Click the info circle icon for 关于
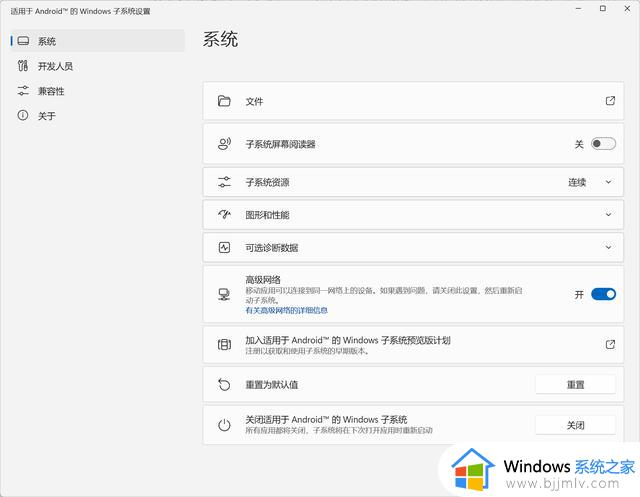The height and width of the screenshot is (497, 640). click(x=23, y=115)
